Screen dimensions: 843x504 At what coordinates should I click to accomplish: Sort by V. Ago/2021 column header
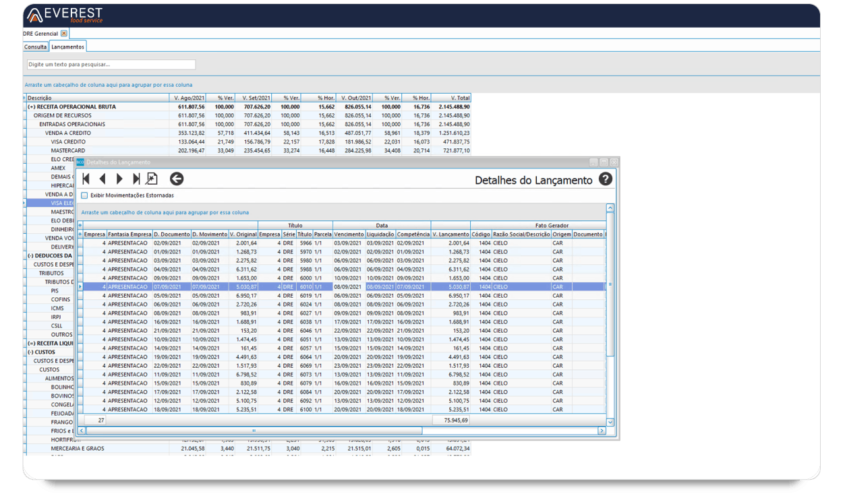[x=187, y=98]
